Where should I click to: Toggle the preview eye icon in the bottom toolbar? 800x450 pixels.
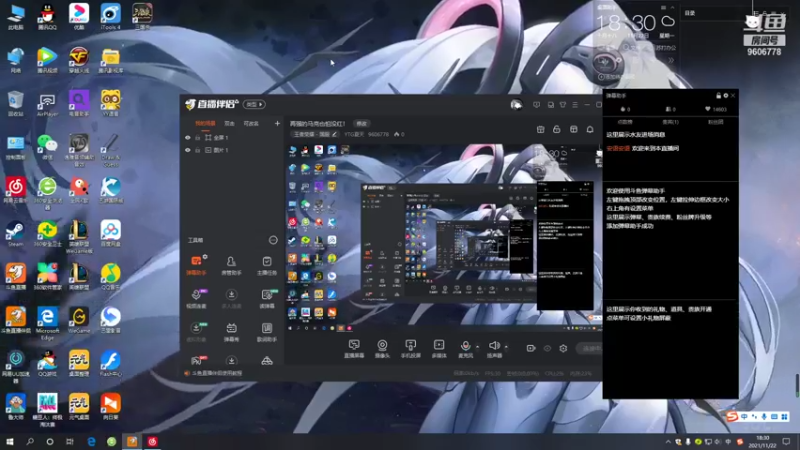547,348
